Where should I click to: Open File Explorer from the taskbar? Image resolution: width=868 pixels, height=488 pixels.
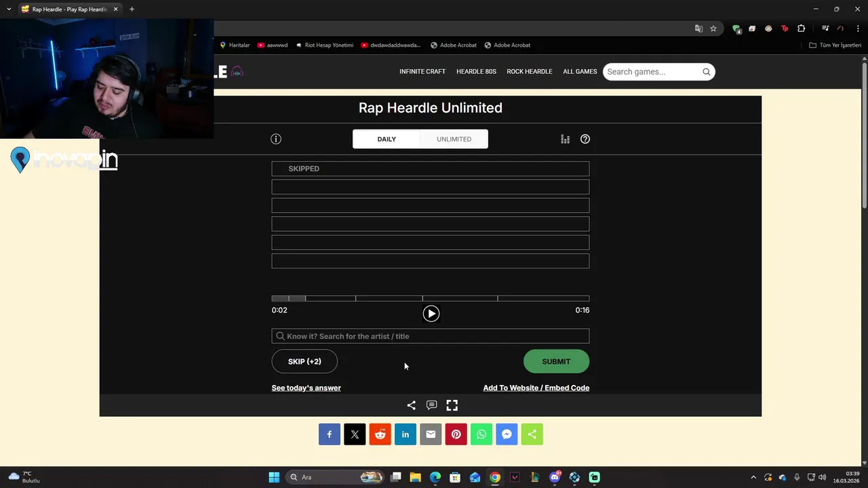point(416,477)
